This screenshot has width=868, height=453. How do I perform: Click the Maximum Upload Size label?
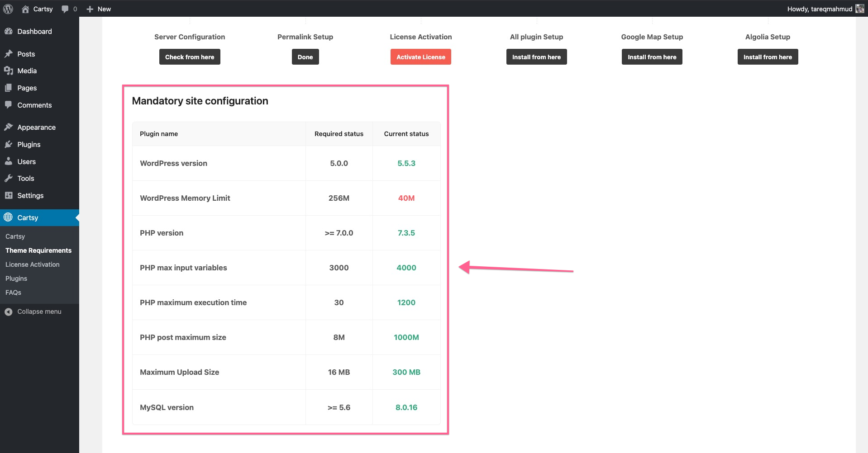(179, 372)
